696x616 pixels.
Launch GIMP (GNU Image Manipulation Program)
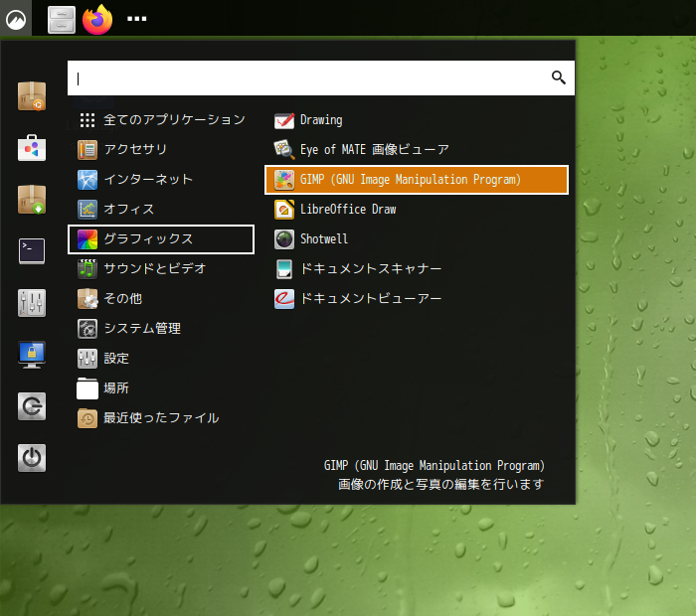click(x=417, y=180)
